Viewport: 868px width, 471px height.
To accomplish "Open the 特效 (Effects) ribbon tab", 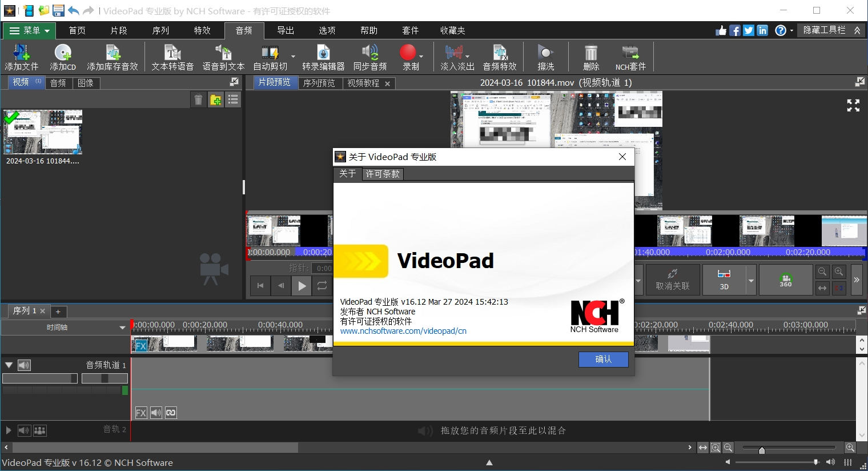I will pos(202,31).
